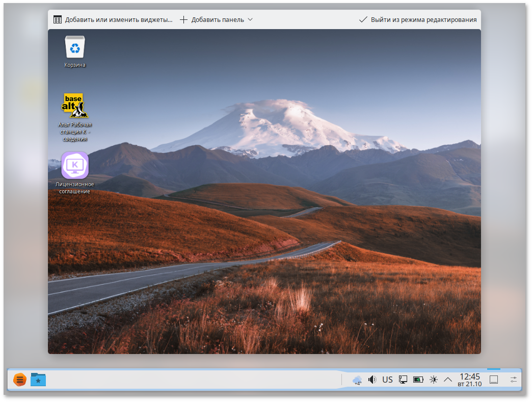This screenshot has height=402, width=532.
Task: Switch the US keyboard layout indicator
Action: pos(388,380)
